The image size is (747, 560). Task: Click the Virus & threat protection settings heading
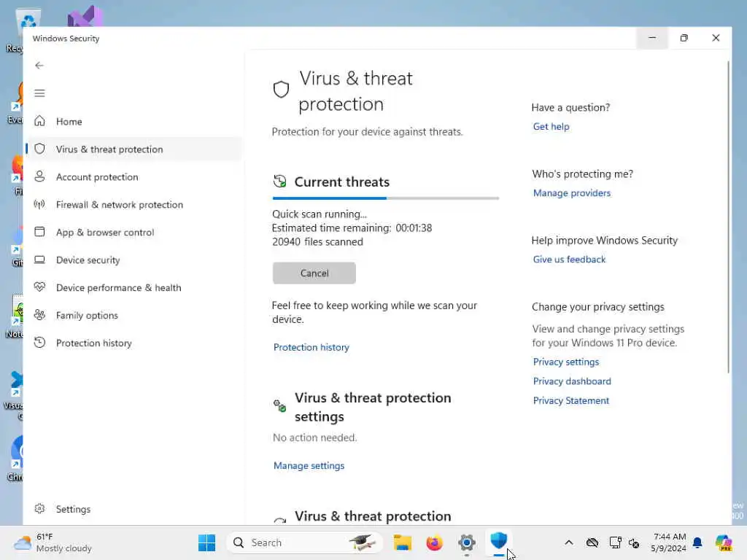click(373, 407)
